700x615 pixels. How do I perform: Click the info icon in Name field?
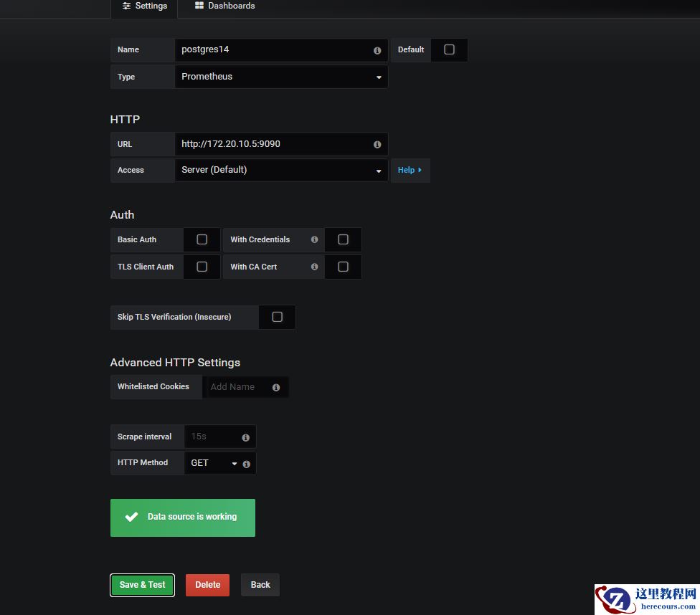tap(377, 50)
